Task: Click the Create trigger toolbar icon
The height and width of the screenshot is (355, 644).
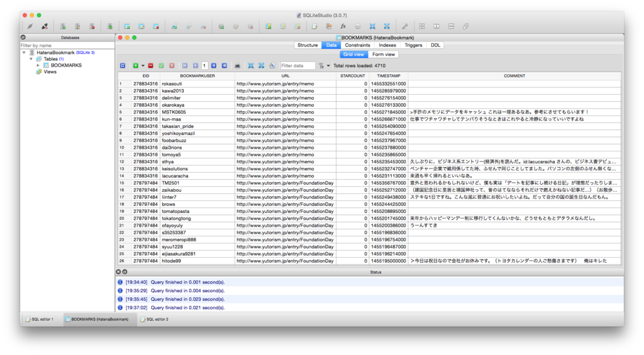Action: tap(221, 26)
